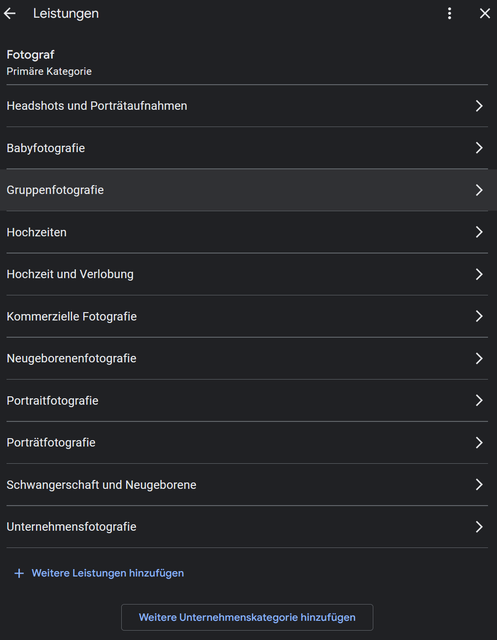The height and width of the screenshot is (640, 497).
Task: Select the Fotograf primary category heading
Action: click(31, 55)
